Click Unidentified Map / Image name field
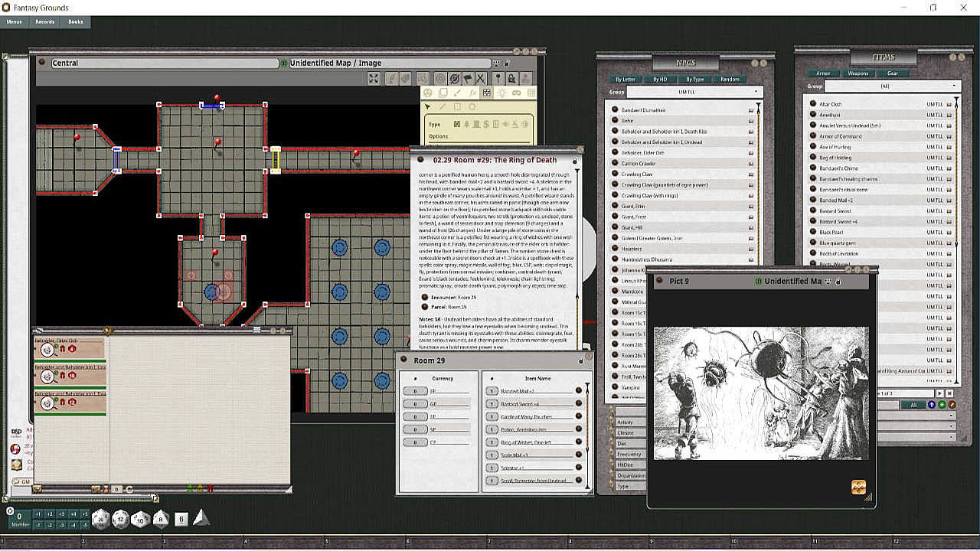The image size is (980, 551). point(389,63)
